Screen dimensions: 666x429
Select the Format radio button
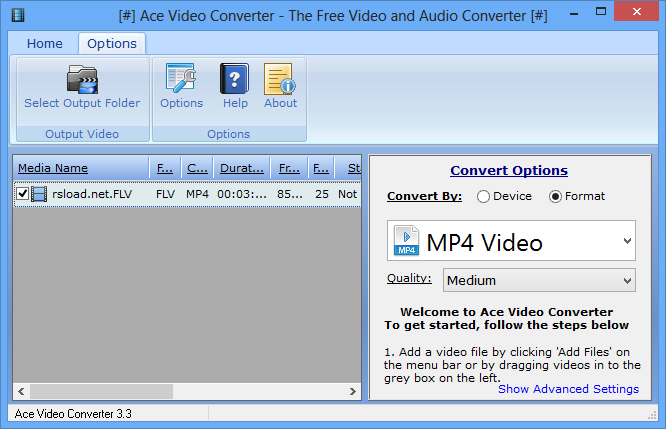point(555,196)
